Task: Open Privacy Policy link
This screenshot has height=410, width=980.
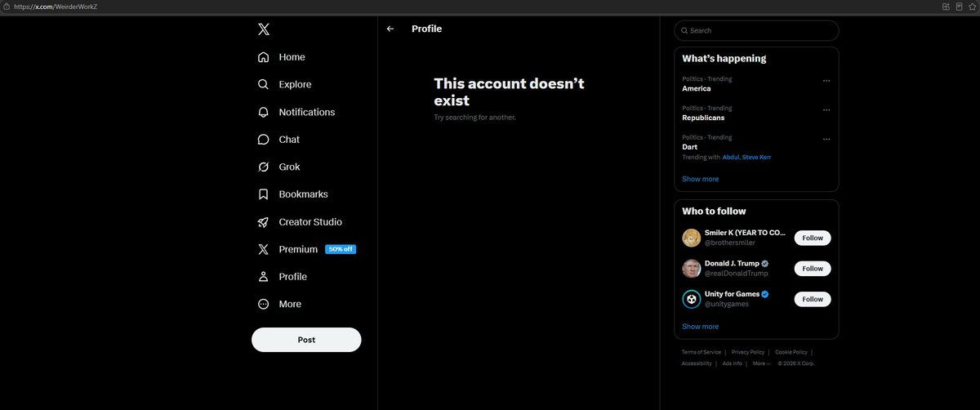Action: [x=748, y=352]
